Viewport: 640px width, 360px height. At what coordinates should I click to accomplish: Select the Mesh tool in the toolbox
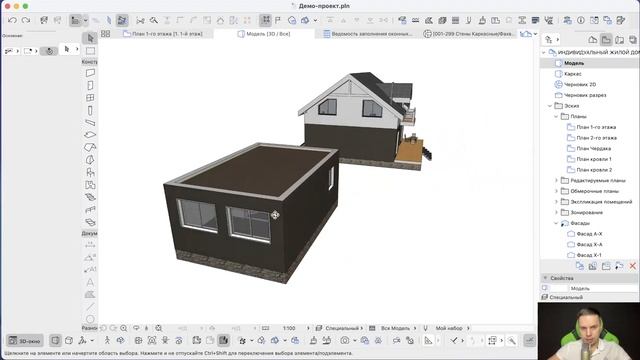[x=90, y=222]
